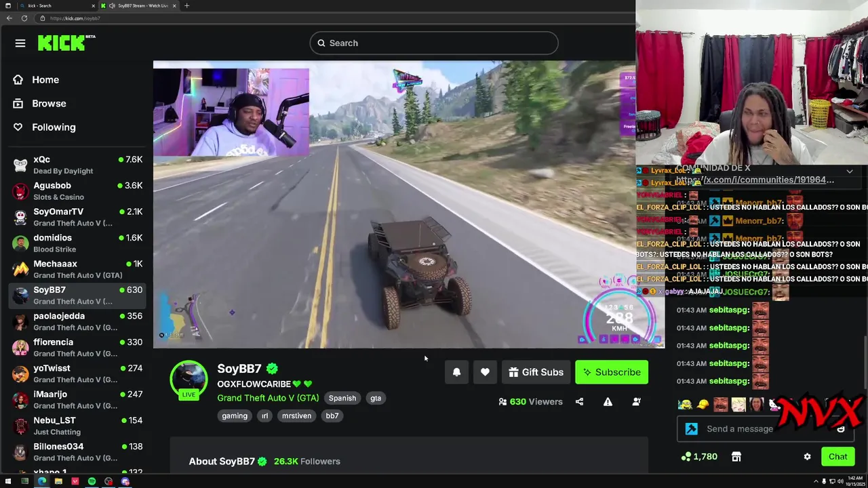The height and width of the screenshot is (488, 868).
Task: Click the irl tag
Action: coord(264,416)
